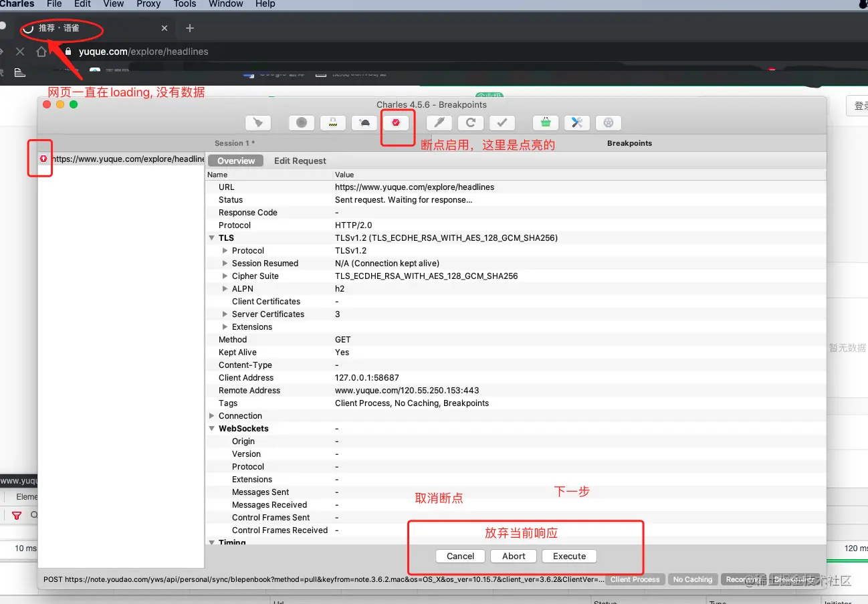Compose a request with the pen icon
The width and height of the screenshot is (868, 604).
click(439, 122)
